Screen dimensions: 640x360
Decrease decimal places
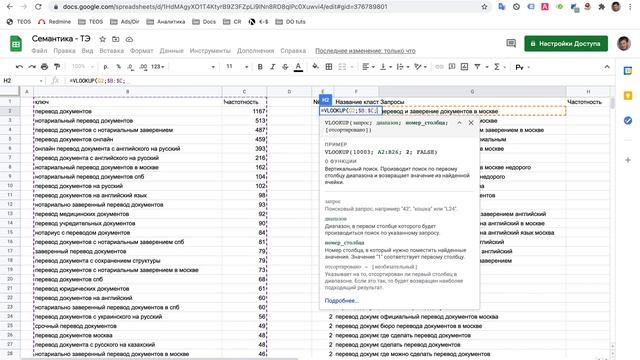[130, 67]
